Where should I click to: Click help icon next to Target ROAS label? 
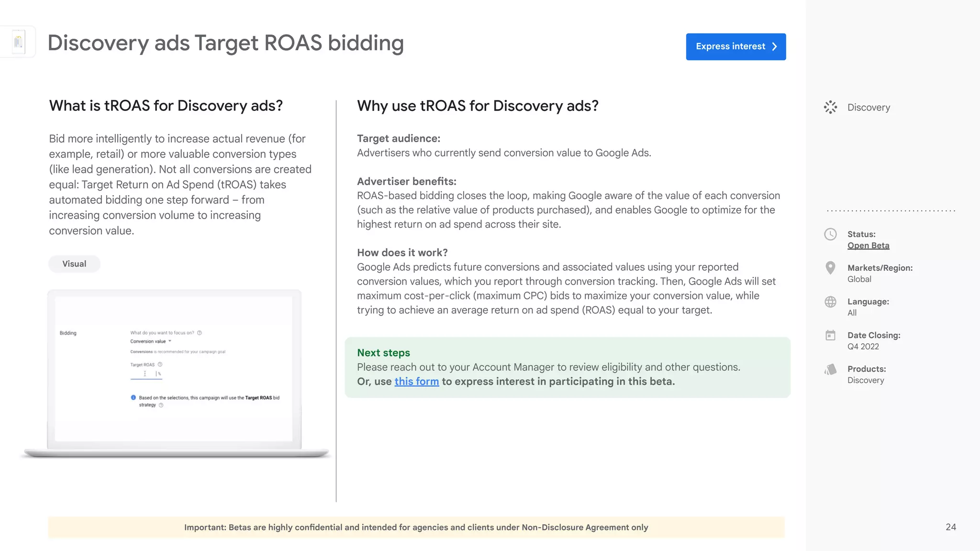pos(160,364)
